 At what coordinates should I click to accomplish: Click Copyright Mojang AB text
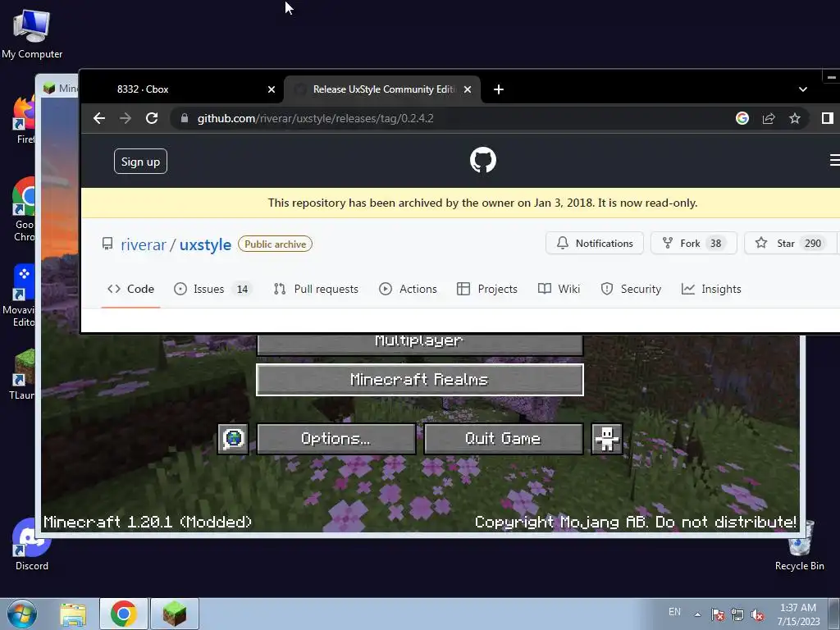click(x=636, y=522)
